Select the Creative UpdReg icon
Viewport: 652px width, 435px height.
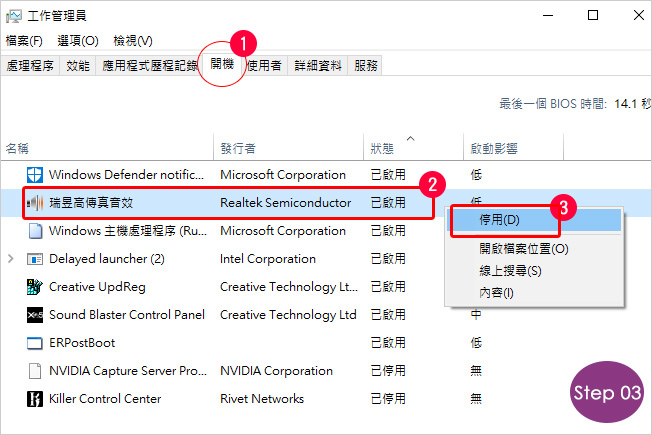pyautogui.click(x=35, y=287)
